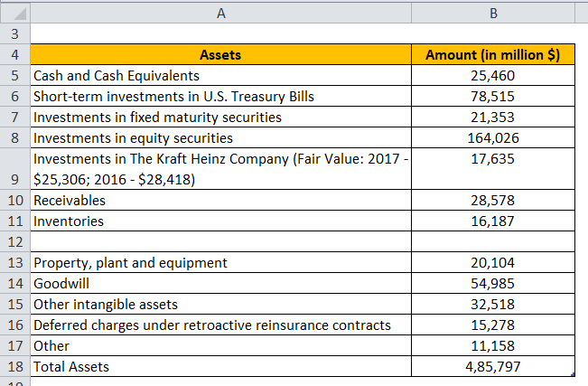Click the Amount (in million $) header cell
This screenshot has height=386, width=588.
point(493,54)
